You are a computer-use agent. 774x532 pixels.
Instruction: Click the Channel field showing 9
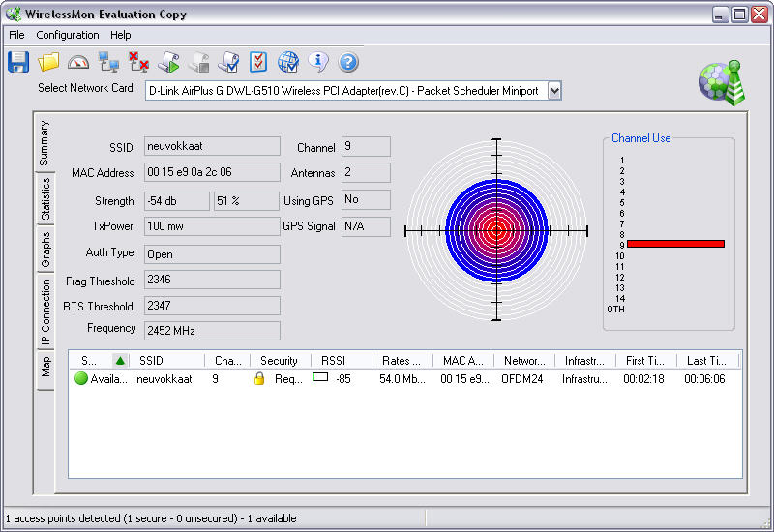[367, 146]
